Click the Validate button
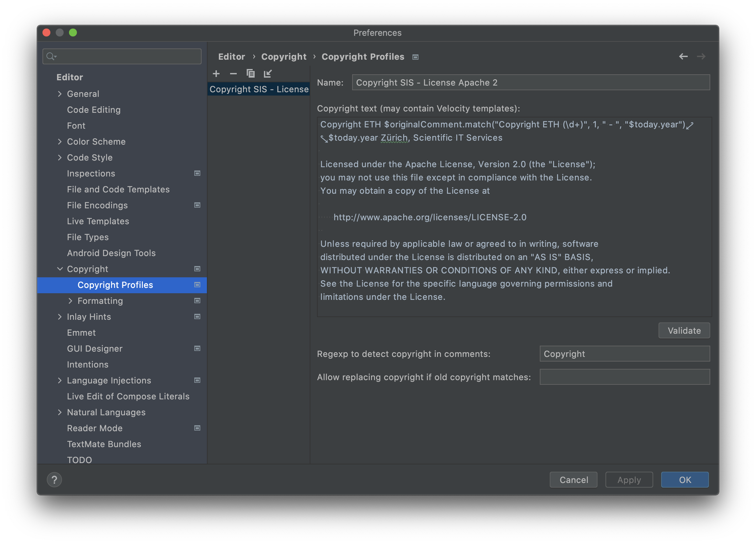The width and height of the screenshot is (756, 544). click(684, 330)
